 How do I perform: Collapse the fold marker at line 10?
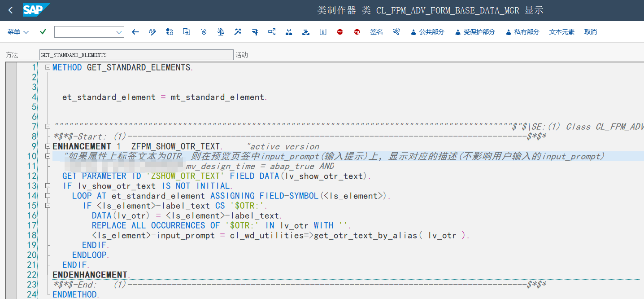click(x=48, y=156)
